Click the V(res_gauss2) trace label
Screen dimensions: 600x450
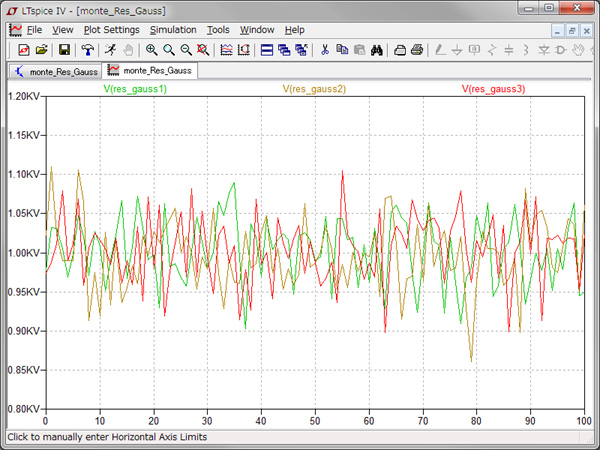[314, 89]
